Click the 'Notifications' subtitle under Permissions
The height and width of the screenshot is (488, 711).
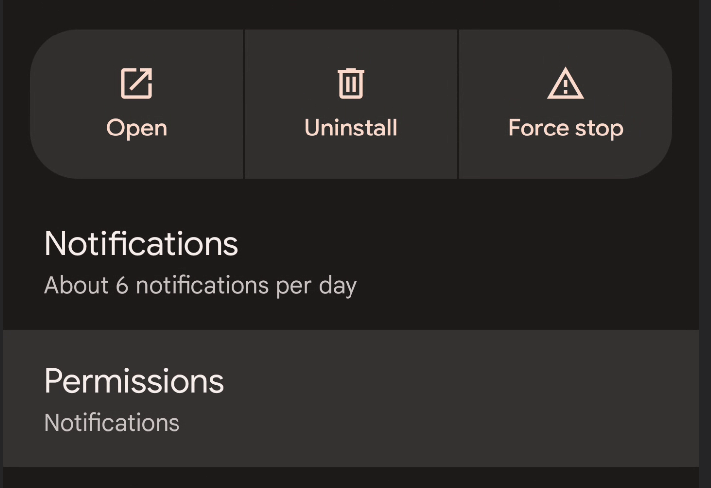(112, 423)
